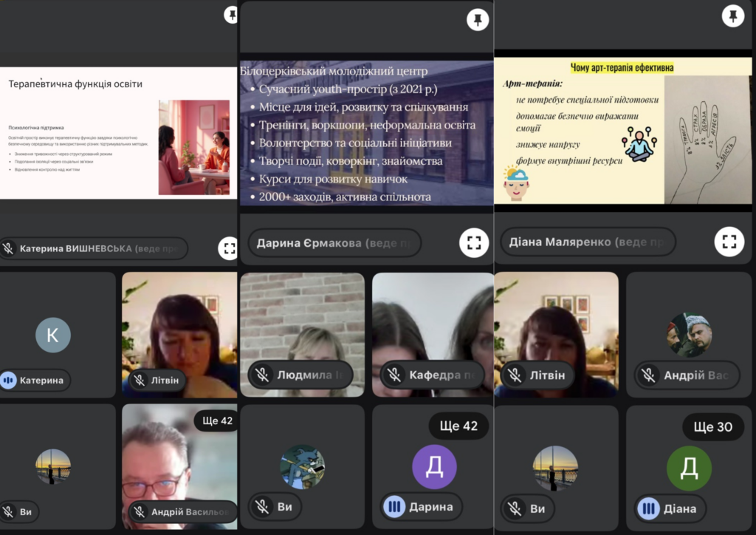Click audio indicator next to Діана name

point(649,508)
